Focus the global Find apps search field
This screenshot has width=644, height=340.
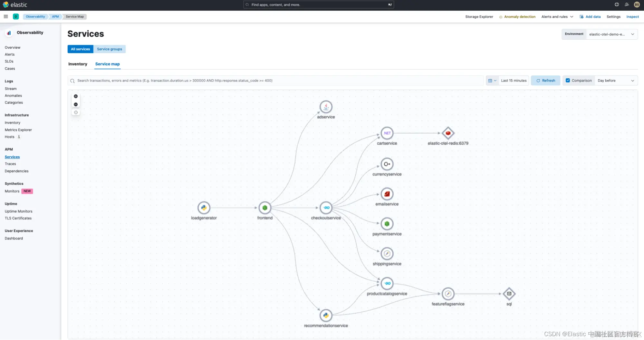click(318, 5)
